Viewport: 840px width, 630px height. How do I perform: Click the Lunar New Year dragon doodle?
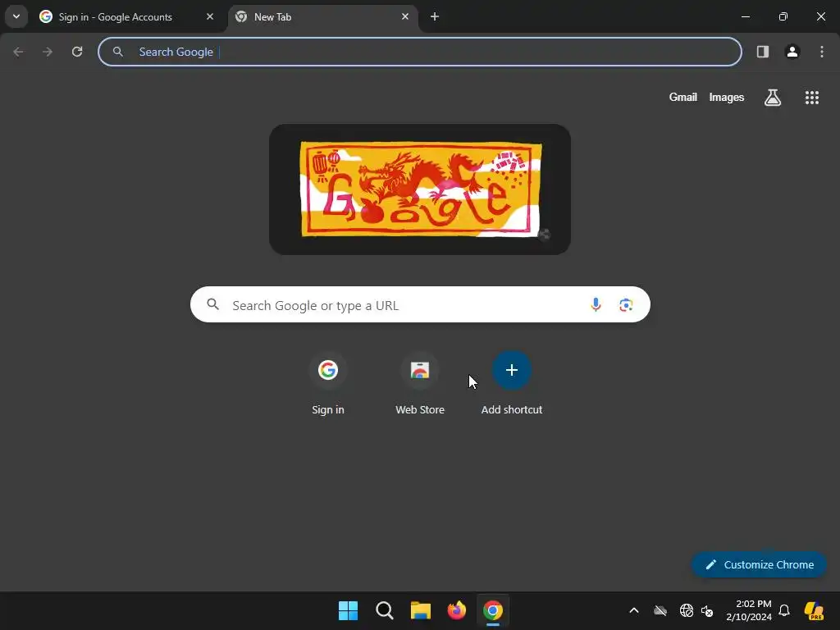(x=421, y=189)
